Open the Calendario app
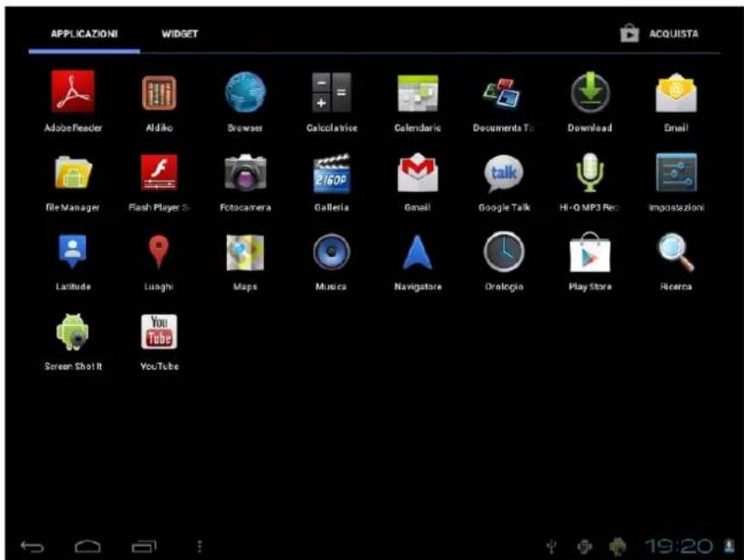This screenshot has height=560, width=744. tap(417, 93)
